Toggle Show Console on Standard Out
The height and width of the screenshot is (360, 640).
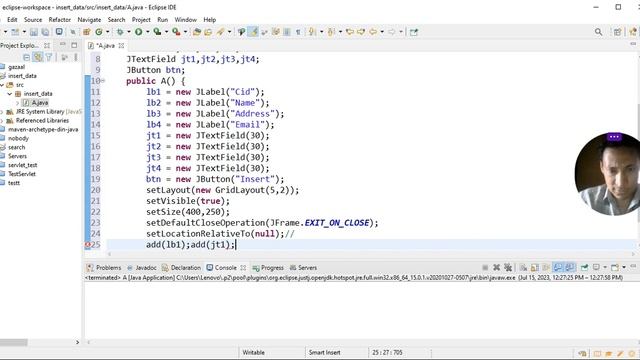pos(558,267)
